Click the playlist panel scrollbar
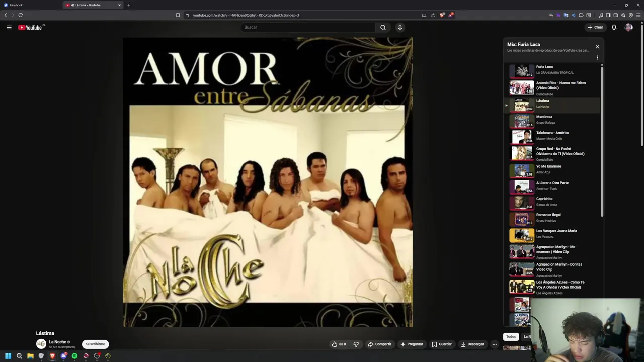Screen dimensions: 644x362 click(602, 141)
